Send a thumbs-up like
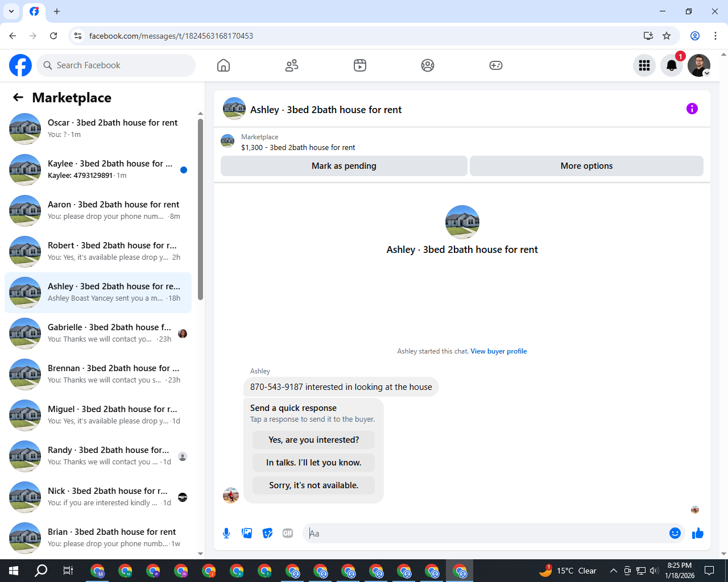The height and width of the screenshot is (582, 728). pos(698,533)
